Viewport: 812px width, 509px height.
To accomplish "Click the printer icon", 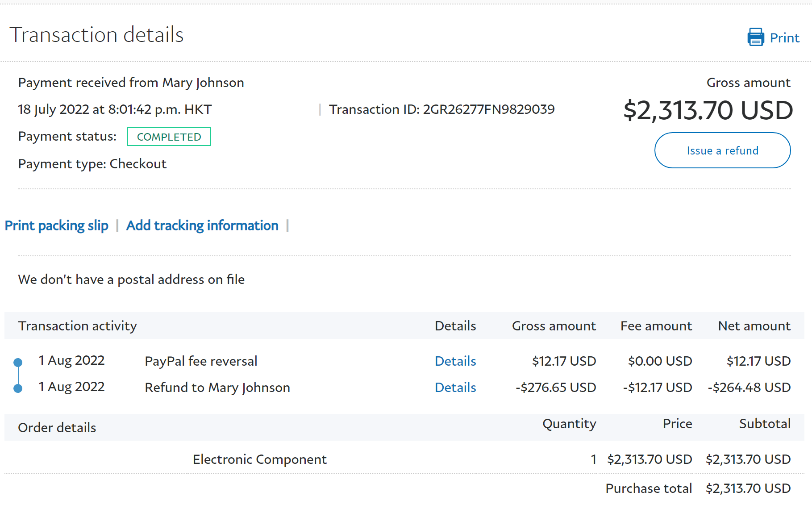I will 755,37.
